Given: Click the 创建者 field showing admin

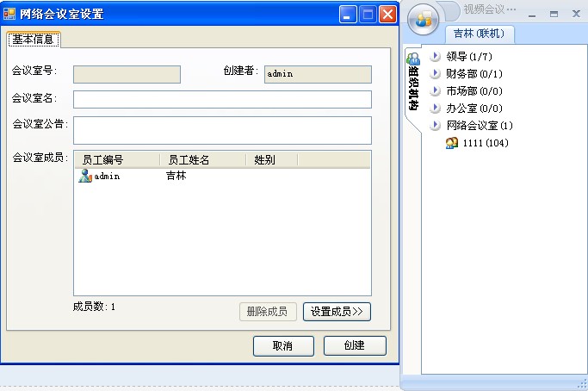Looking at the screenshot, I should pos(318,74).
